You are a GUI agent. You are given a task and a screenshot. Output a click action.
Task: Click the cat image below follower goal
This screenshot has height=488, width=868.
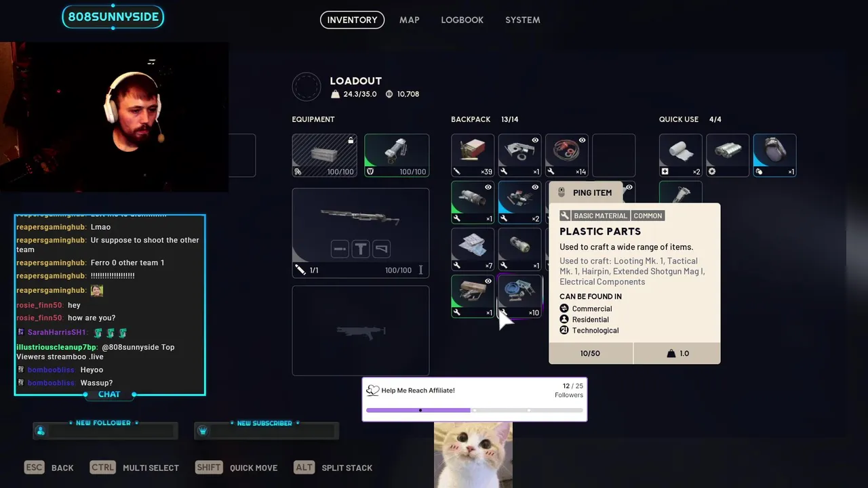point(473,454)
